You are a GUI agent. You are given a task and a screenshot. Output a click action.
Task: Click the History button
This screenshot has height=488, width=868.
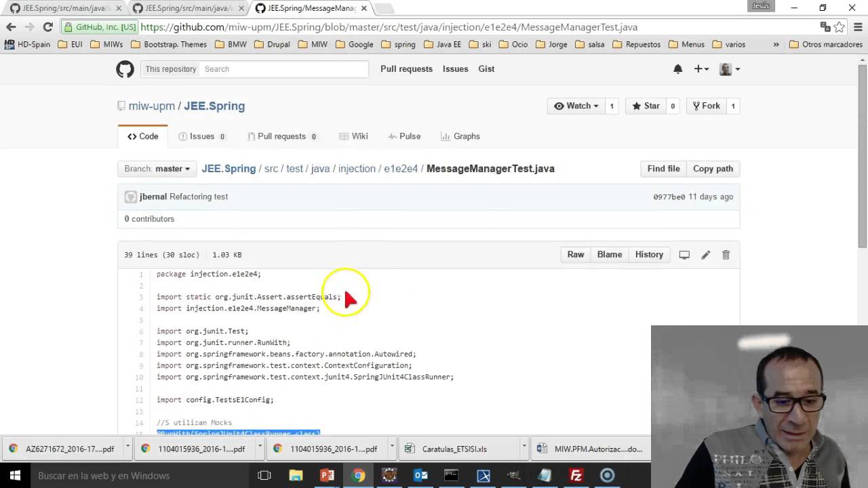click(649, 255)
